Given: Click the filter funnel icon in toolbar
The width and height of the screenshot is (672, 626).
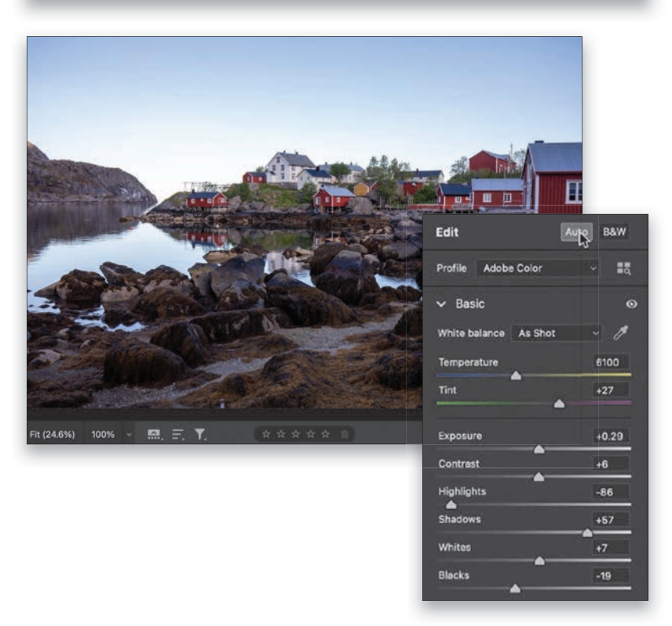Looking at the screenshot, I should (200, 434).
